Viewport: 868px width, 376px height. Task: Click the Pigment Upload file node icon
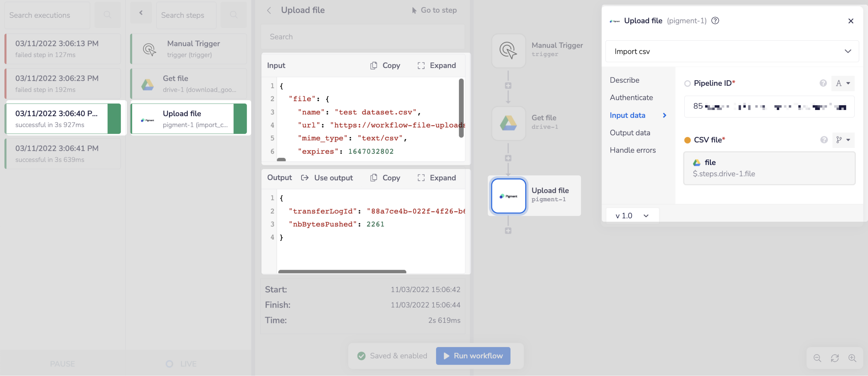(x=508, y=196)
